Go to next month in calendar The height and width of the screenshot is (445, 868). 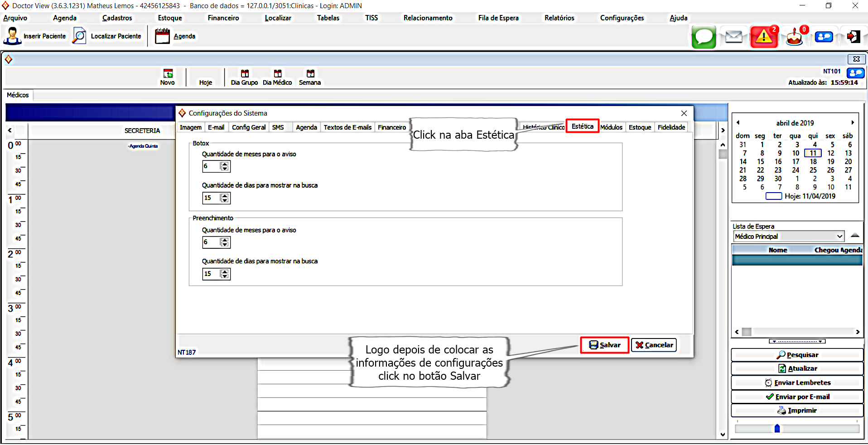852,123
